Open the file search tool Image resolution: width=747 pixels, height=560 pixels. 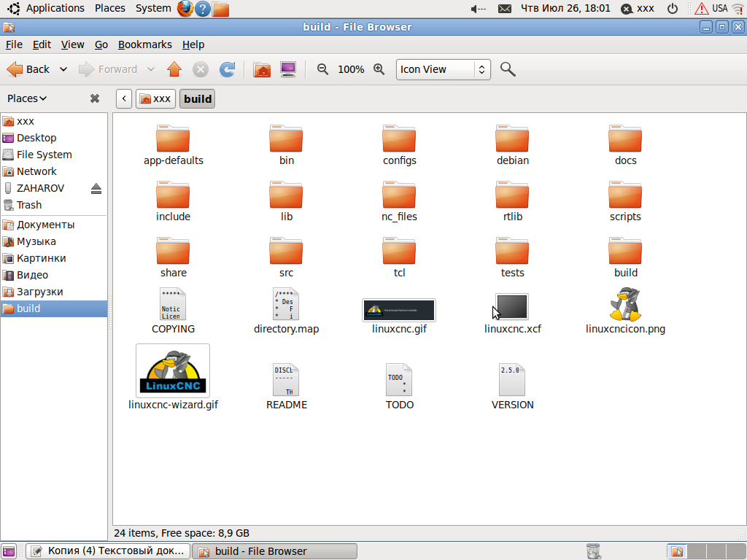coord(508,69)
